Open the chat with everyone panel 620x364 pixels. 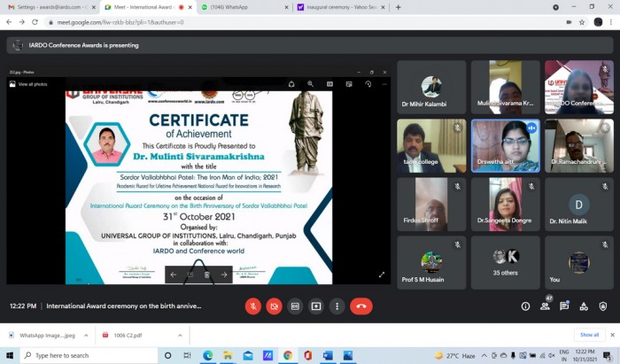tap(564, 306)
